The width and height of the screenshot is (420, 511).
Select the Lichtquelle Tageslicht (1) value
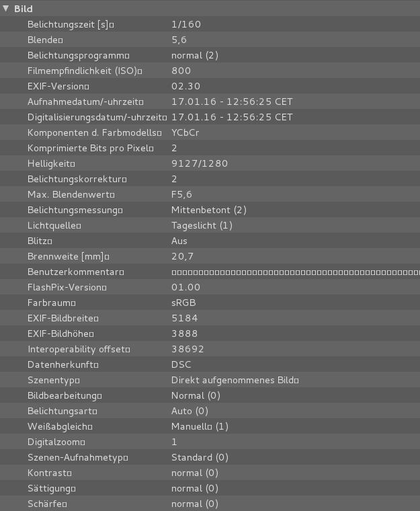202,225
